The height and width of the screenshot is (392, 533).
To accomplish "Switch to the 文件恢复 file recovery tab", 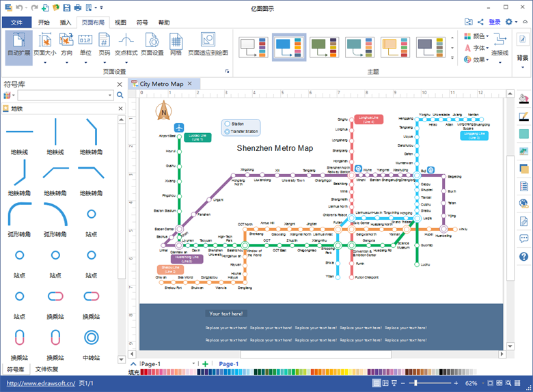I will click(46, 369).
